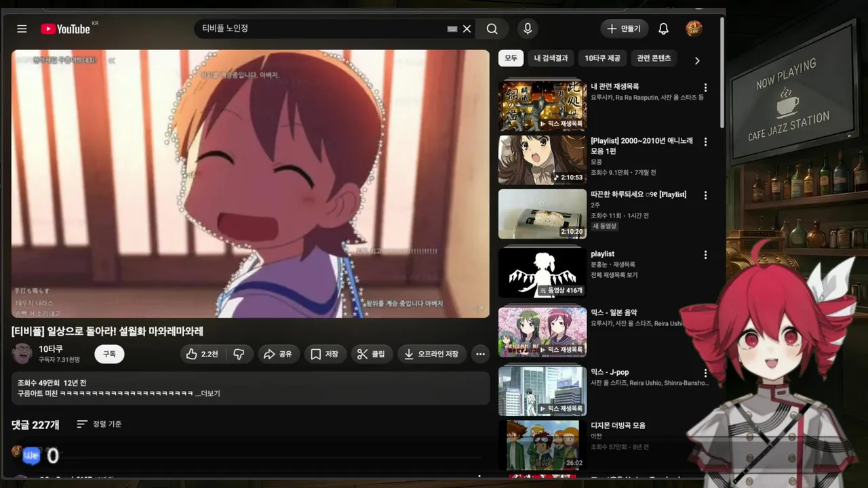This screenshot has width=868, height=488.
Task: Open options for 따끈한 하루되세요 playlist video
Action: point(705,195)
